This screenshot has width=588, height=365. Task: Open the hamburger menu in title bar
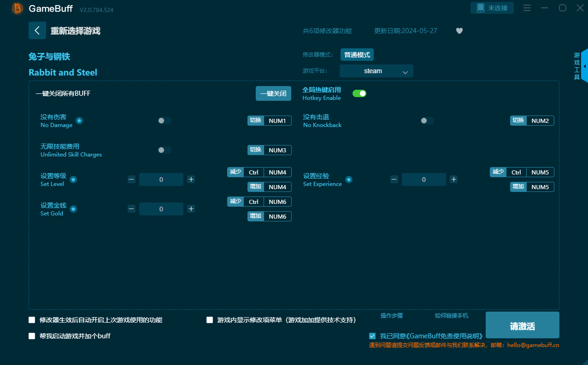pyautogui.click(x=527, y=8)
